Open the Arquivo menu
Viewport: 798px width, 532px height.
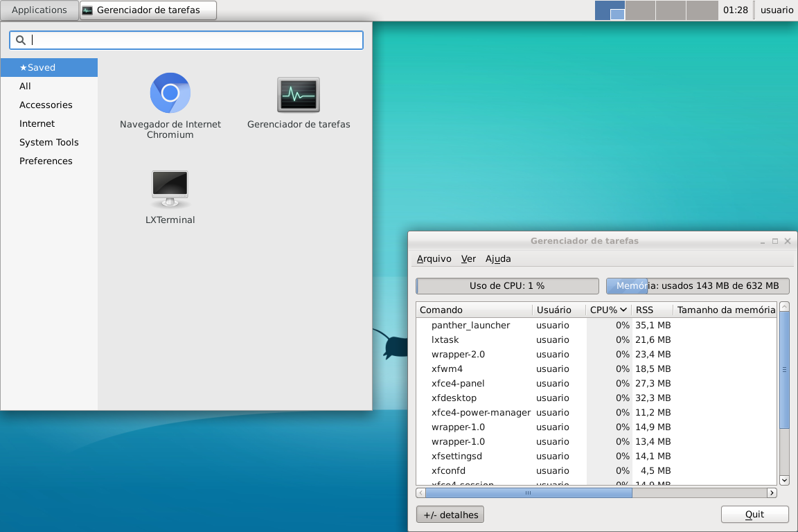click(434, 258)
